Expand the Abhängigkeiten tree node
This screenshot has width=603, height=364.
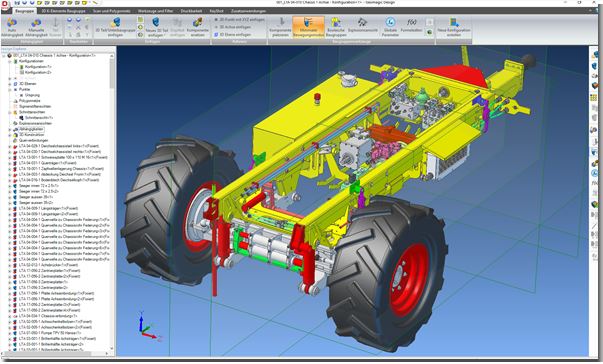coord(10,130)
